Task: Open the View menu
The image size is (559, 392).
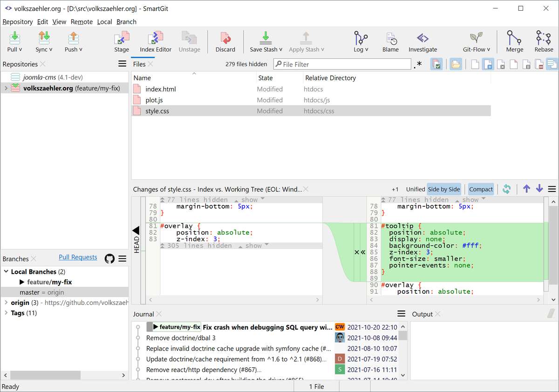Action: pyautogui.click(x=59, y=21)
